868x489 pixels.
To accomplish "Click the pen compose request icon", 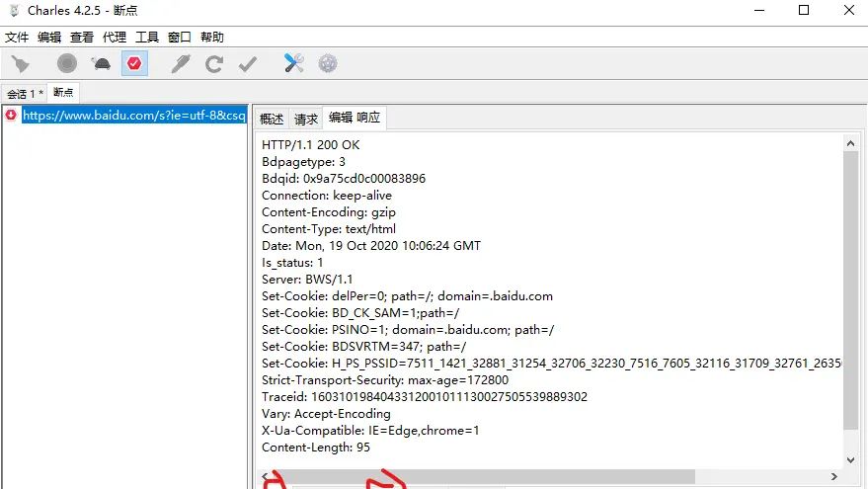I will (181, 63).
